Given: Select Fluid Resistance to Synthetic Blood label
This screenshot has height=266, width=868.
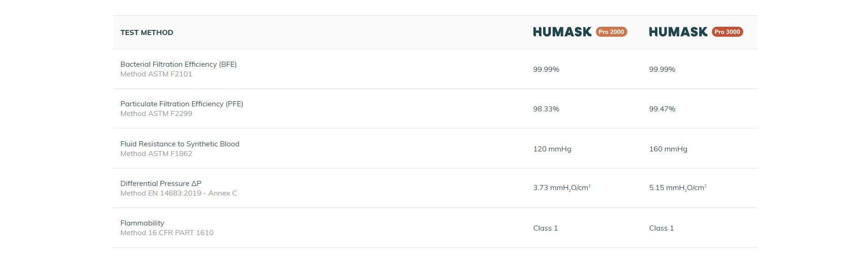Looking at the screenshot, I should 180,144.
